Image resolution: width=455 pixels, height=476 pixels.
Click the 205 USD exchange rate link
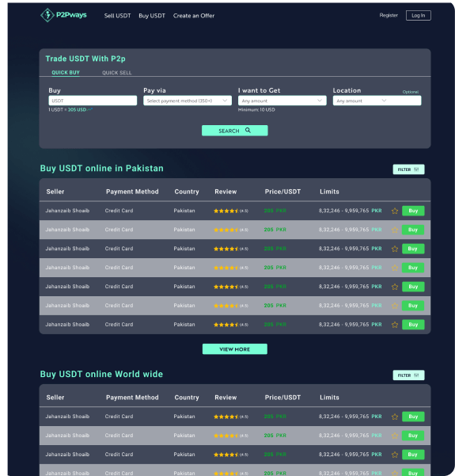click(x=77, y=109)
